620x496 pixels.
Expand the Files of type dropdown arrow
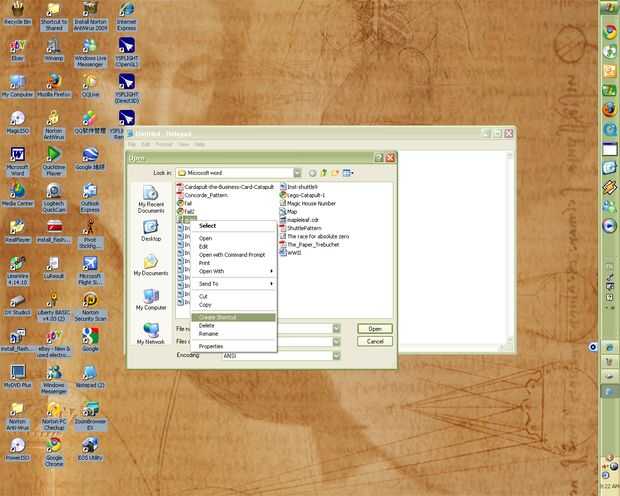point(336,341)
